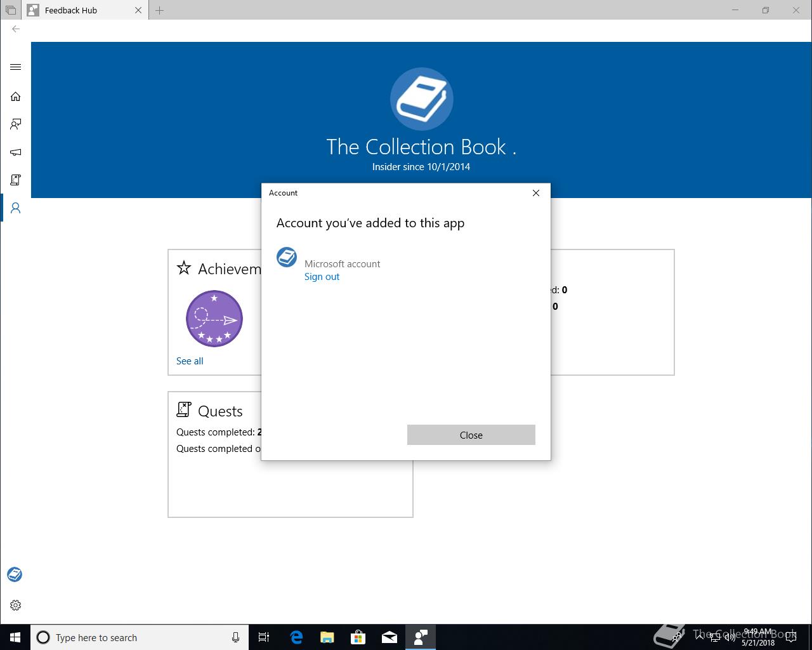
Task: Open the Action Center notification icon
Action: point(791,637)
